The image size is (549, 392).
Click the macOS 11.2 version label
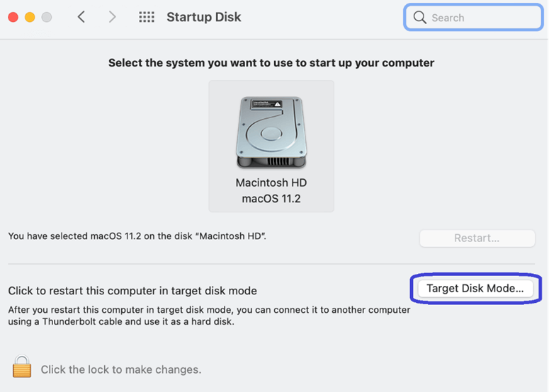[x=271, y=199]
